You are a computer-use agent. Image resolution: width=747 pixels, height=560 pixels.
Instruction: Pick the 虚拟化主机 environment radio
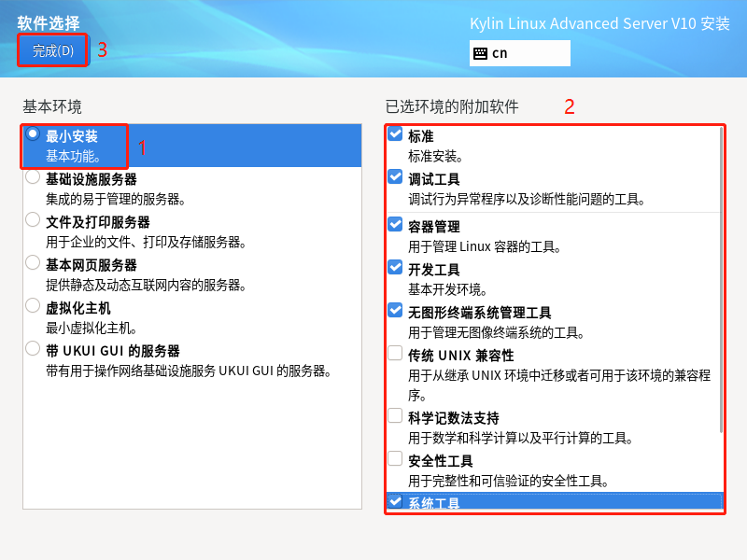pyautogui.click(x=33, y=306)
